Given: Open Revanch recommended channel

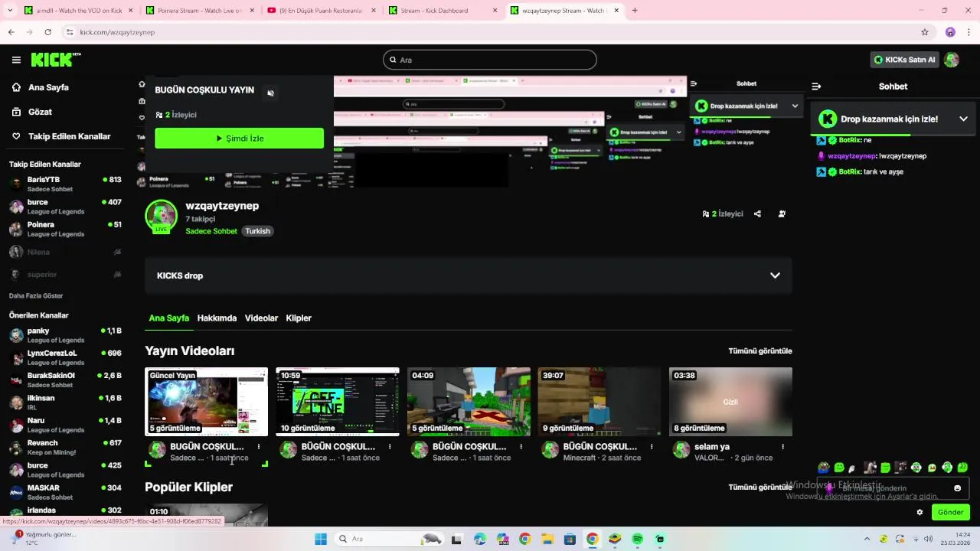Looking at the screenshot, I should click(65, 447).
